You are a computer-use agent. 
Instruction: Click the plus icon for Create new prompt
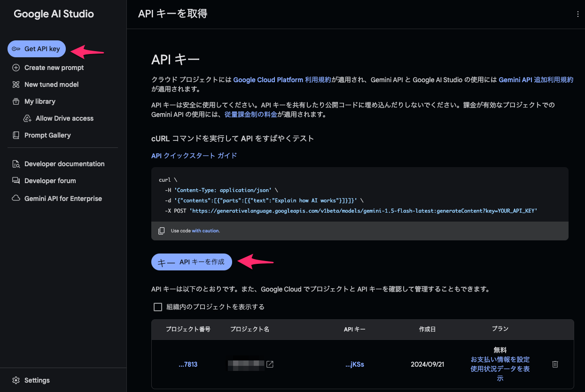[x=16, y=68]
